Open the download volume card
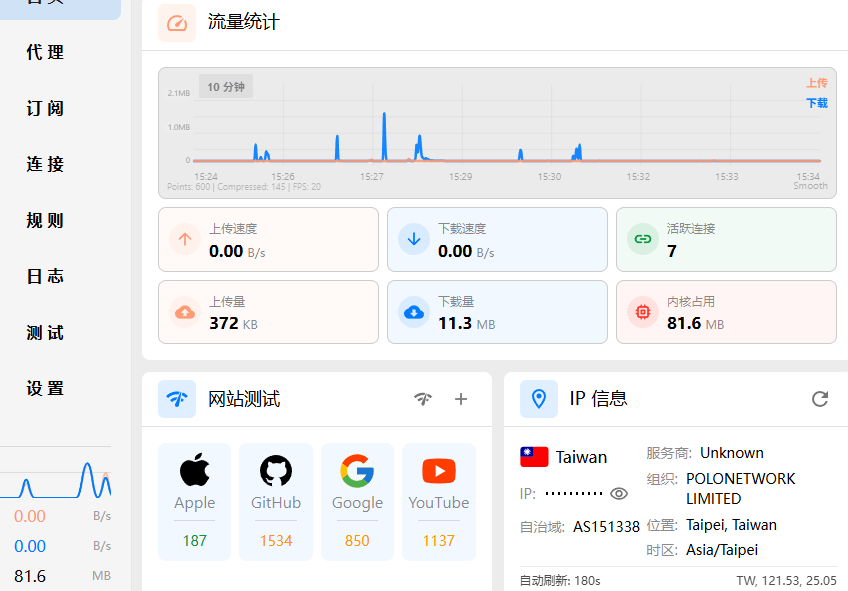 click(x=497, y=312)
